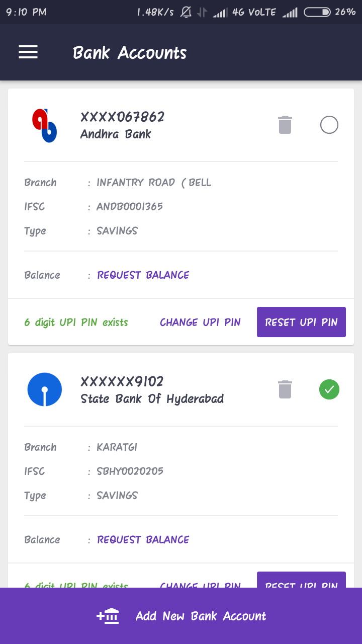Change the UPI PIN for Andhra Bank
Viewport: 362px width, 644px height.
(x=200, y=323)
